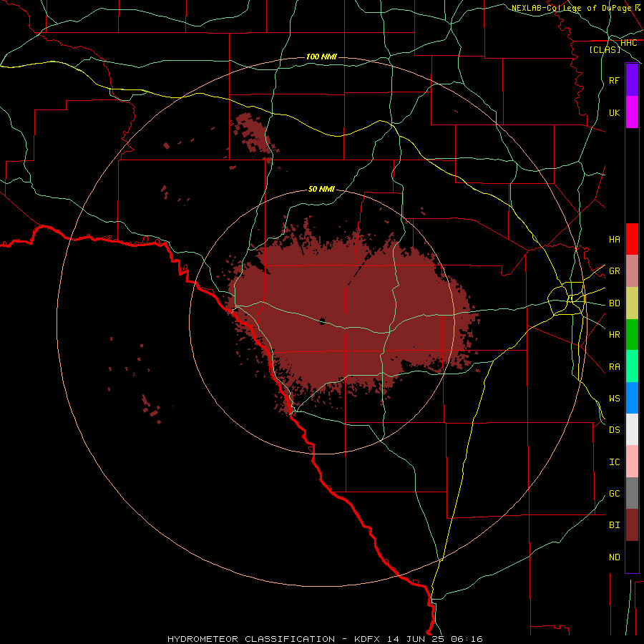Click the "BD" legend label

(x=614, y=303)
